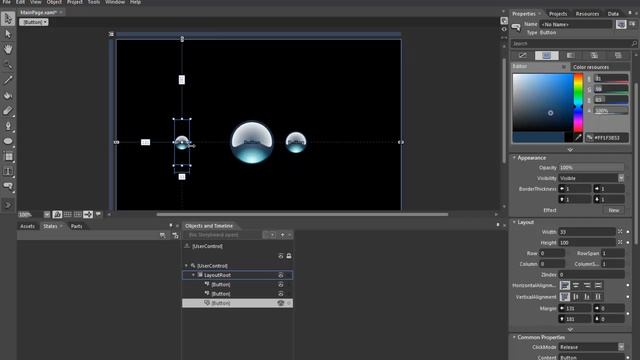Pick the Eyedropper tool in the toolbox
The image size is (640, 360).
[x=8, y=80]
